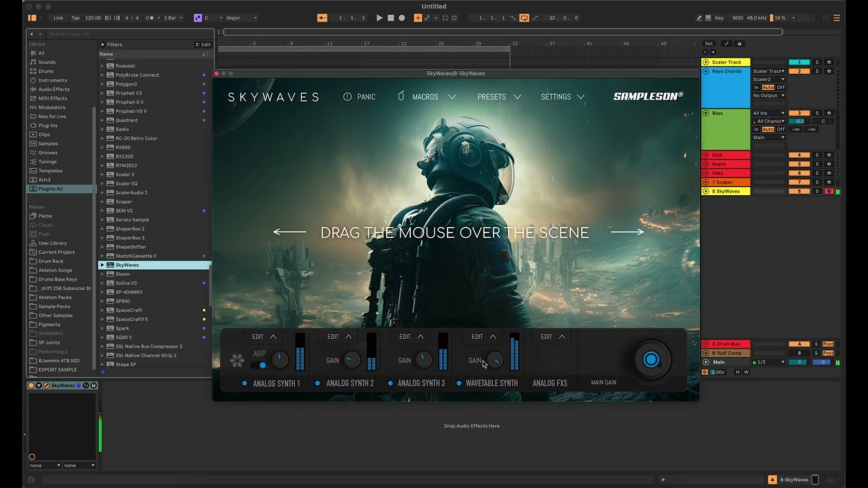The image size is (868, 488).
Task: Open the SETTINGS dropdown in SkyWaves
Action: (563, 97)
